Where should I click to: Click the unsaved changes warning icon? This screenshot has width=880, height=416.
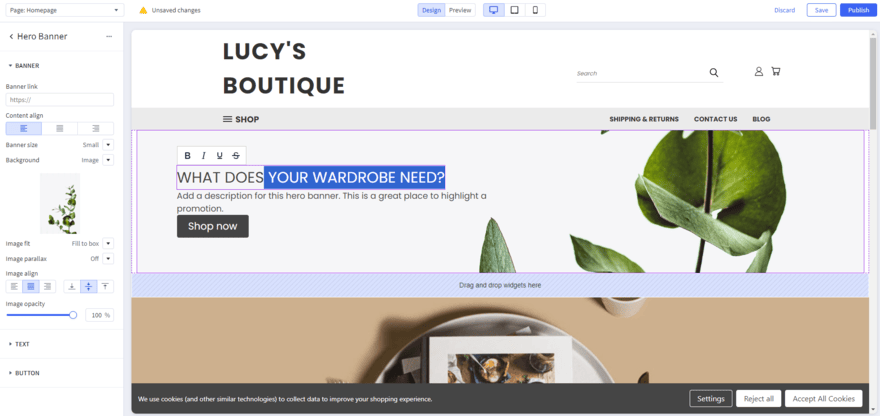click(x=143, y=10)
